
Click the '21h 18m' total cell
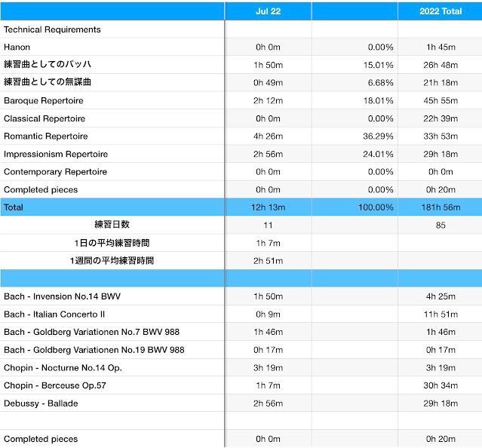coord(441,83)
